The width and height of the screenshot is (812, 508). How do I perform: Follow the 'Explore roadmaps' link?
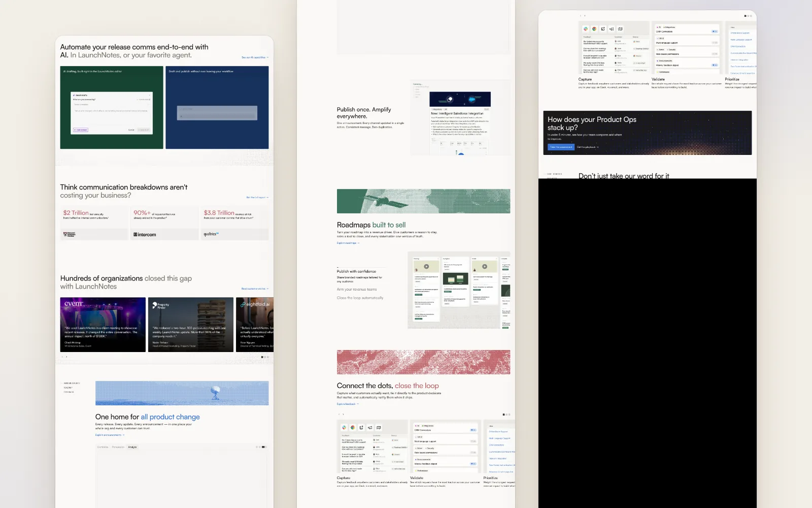[x=348, y=243]
